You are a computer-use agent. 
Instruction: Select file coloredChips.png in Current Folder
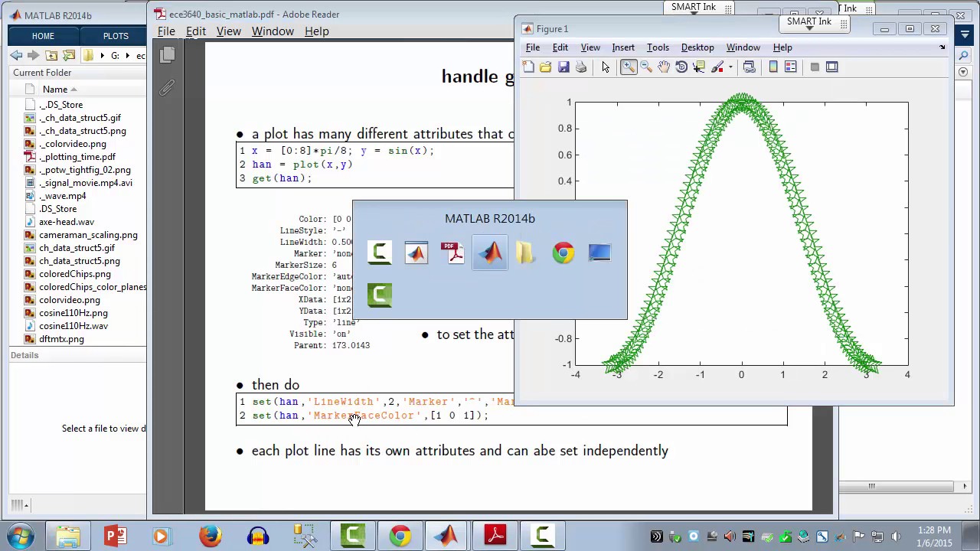[74, 274]
